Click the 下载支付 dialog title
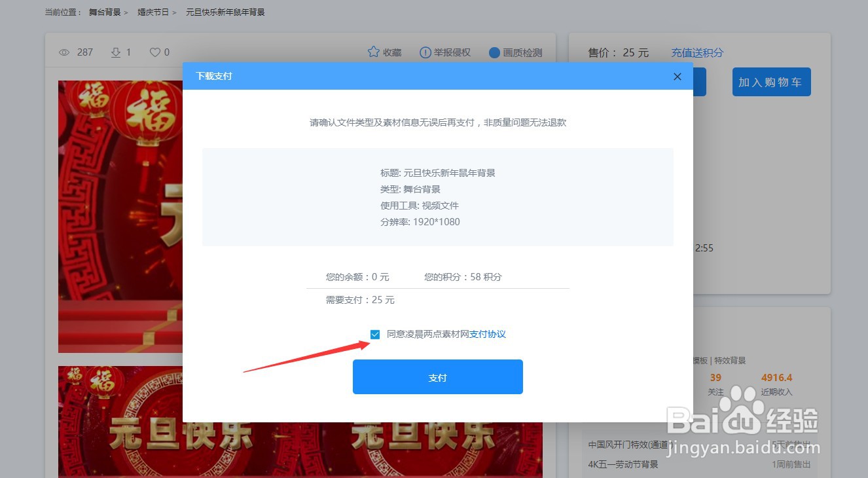 pyautogui.click(x=213, y=76)
